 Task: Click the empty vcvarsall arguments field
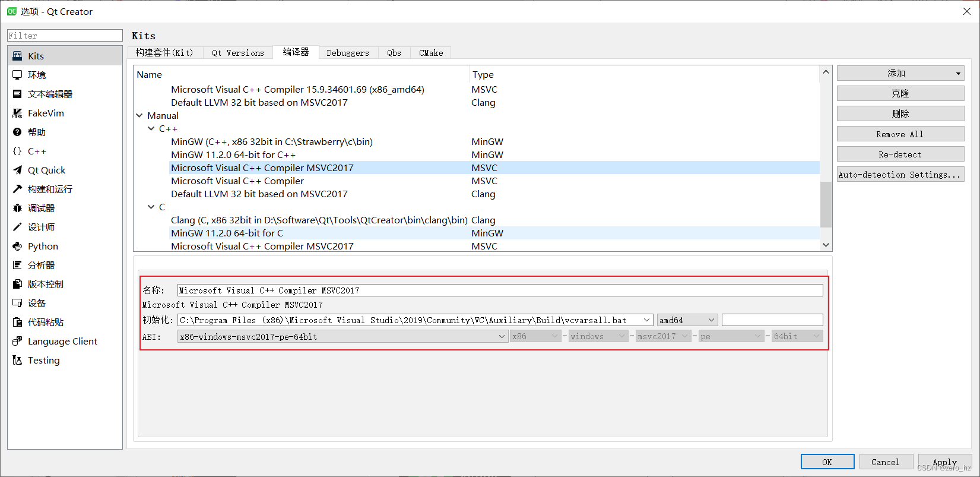click(x=772, y=320)
